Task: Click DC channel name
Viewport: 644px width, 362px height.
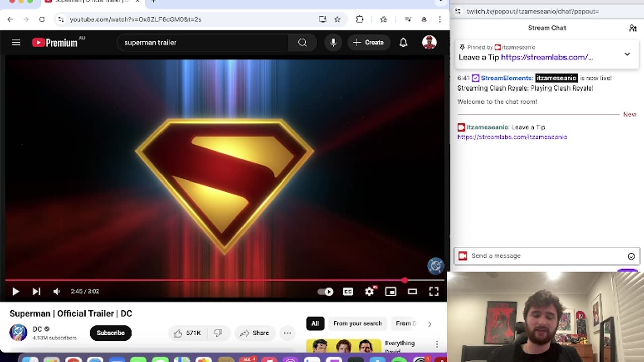Action: click(x=37, y=329)
